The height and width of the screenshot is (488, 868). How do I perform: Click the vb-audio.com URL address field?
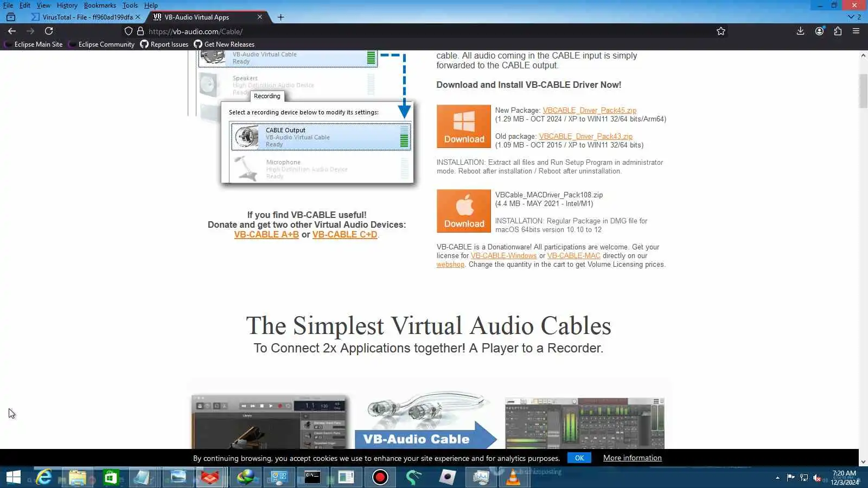click(x=423, y=31)
